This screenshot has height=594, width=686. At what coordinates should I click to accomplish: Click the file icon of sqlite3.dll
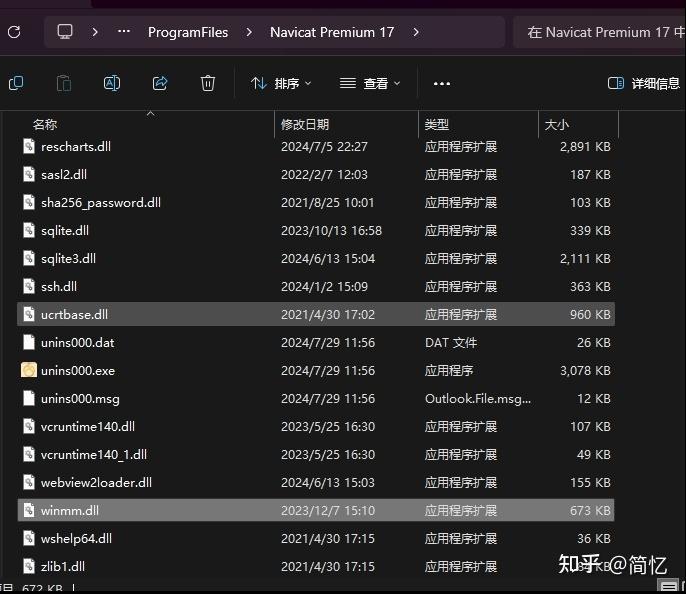29,258
